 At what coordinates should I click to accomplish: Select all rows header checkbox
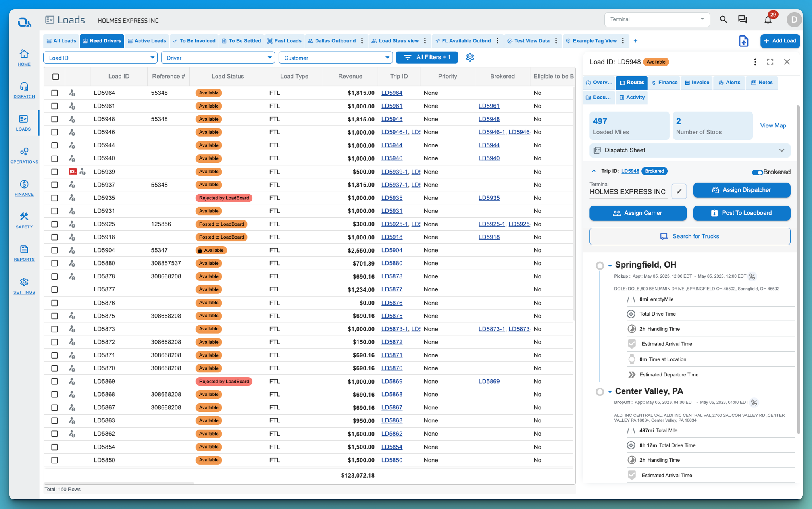(56, 77)
